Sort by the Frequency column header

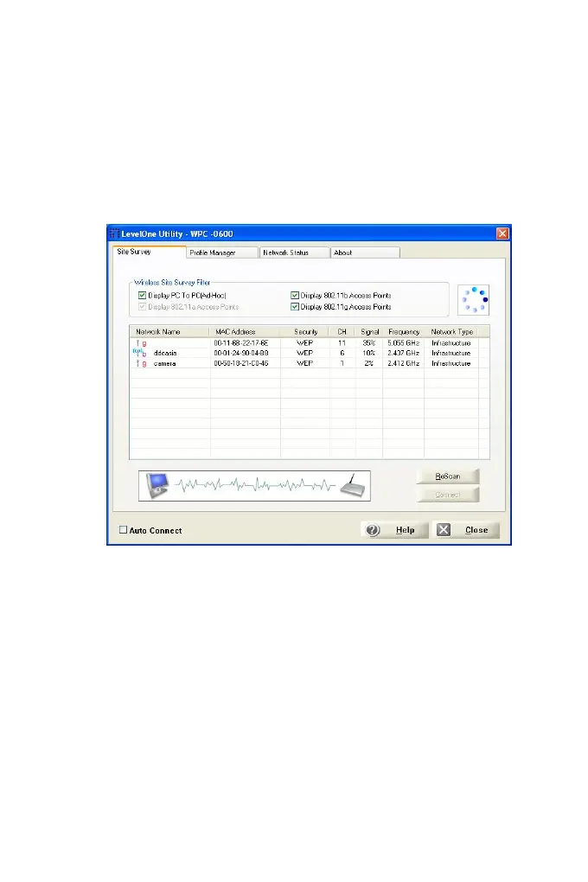point(404,332)
